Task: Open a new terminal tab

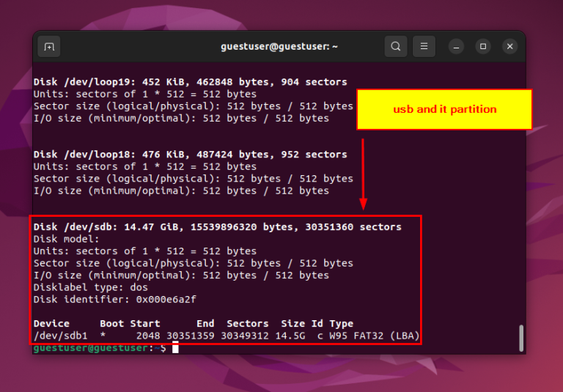Action: click(x=48, y=47)
